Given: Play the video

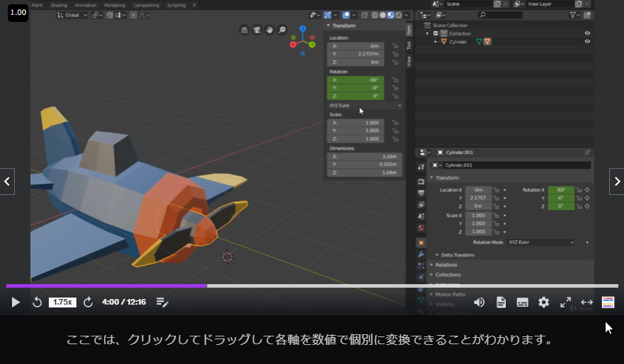Looking at the screenshot, I should pos(16,302).
